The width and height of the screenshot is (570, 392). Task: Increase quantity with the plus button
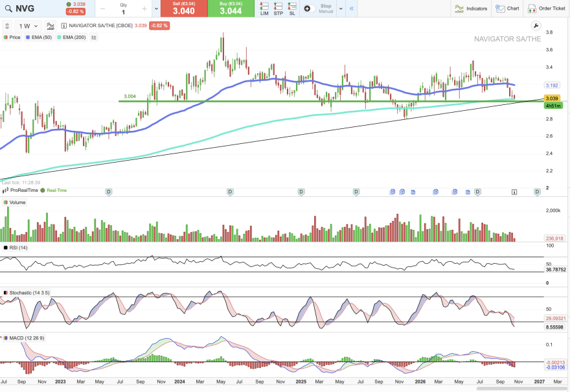point(144,8)
